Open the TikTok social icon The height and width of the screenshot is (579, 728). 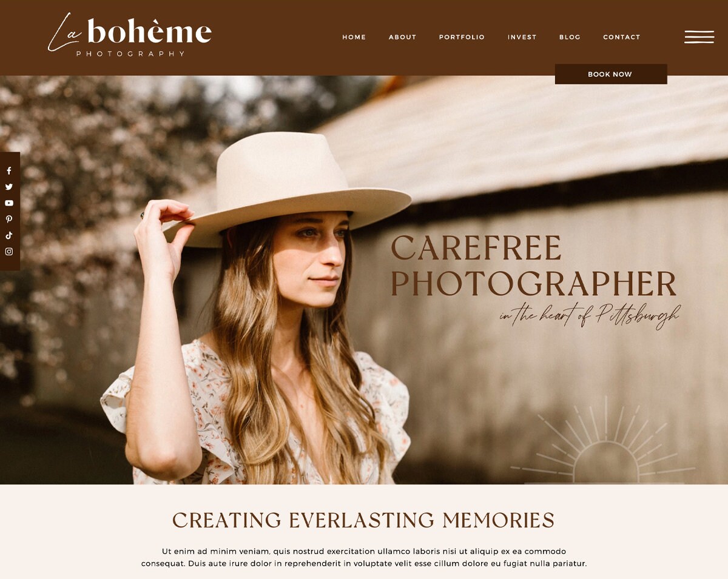[x=9, y=235]
